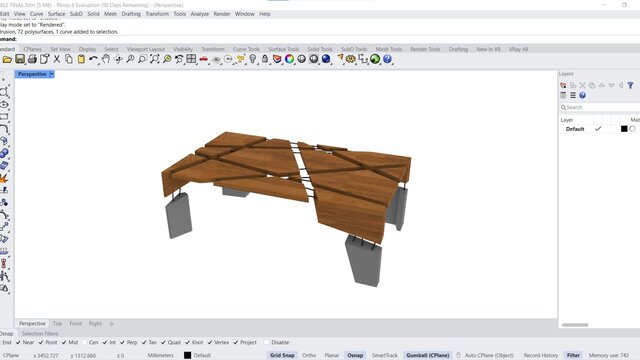Click the gear Options icon in toolbar

click(x=350, y=59)
